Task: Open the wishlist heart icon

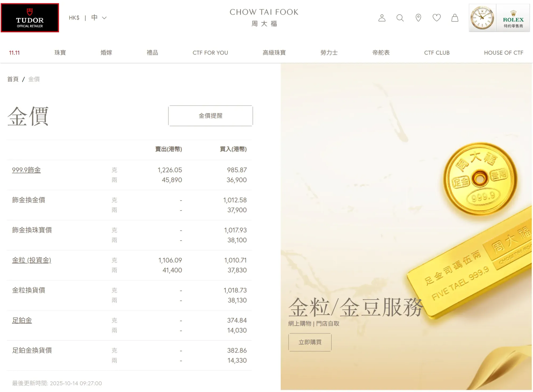Action: (436, 18)
